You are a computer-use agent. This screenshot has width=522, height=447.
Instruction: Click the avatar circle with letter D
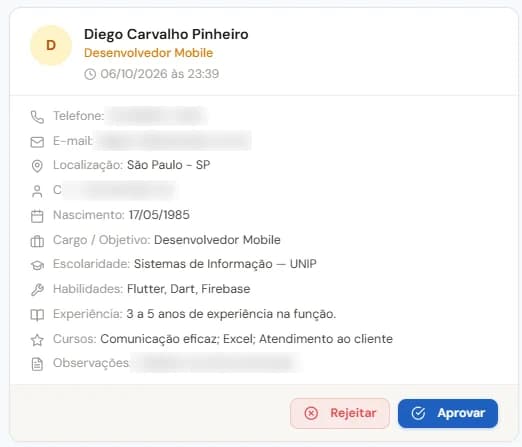coord(51,45)
